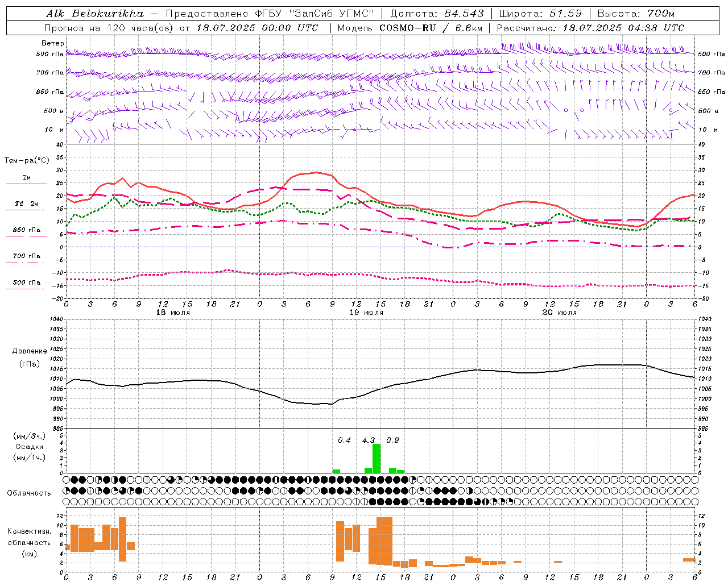Click the 0.4 precipitation amount
Screen dimensions: 728x582
344,440
